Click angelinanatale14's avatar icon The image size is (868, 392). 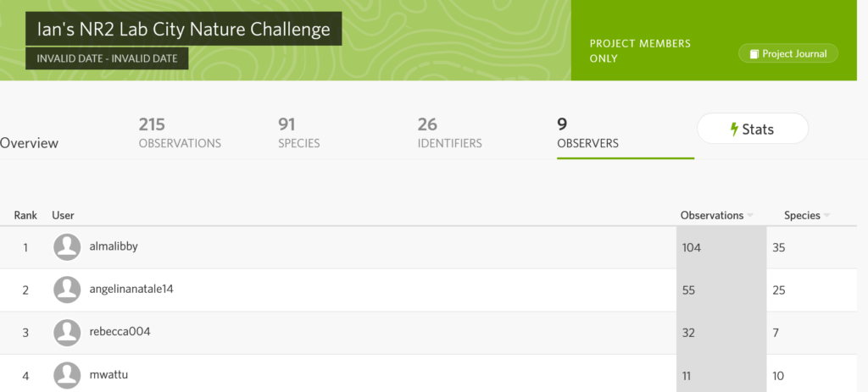tap(67, 290)
